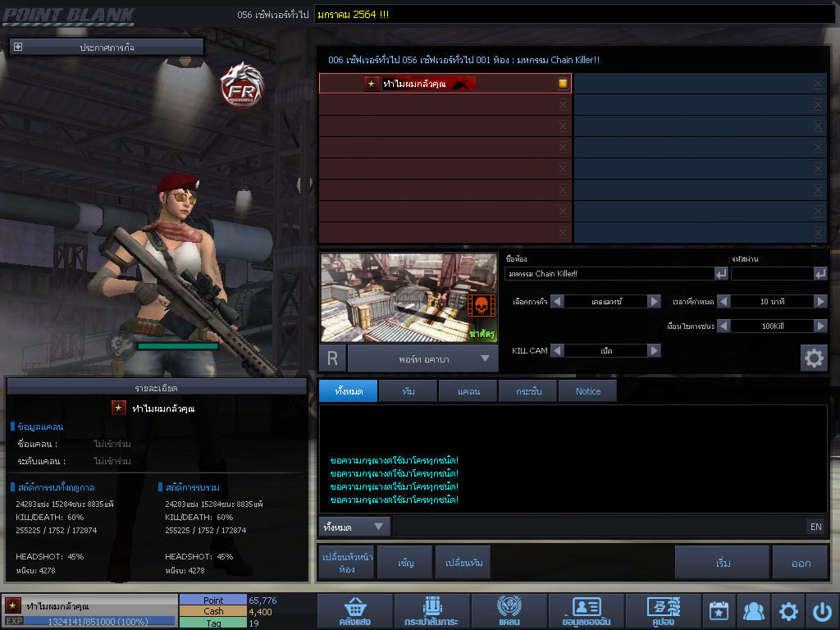Click the ออก leave button
This screenshot has width=840, height=630.
[801, 563]
